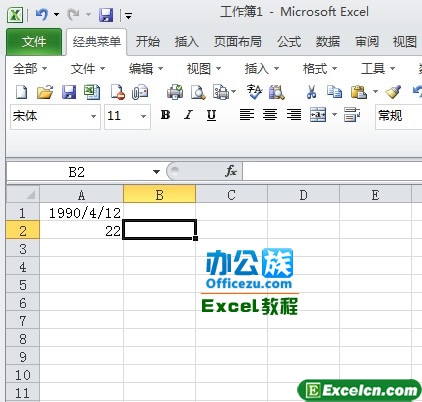Switch to the 经典菜单 tab
Screen dimensions: 422x402
[97, 42]
